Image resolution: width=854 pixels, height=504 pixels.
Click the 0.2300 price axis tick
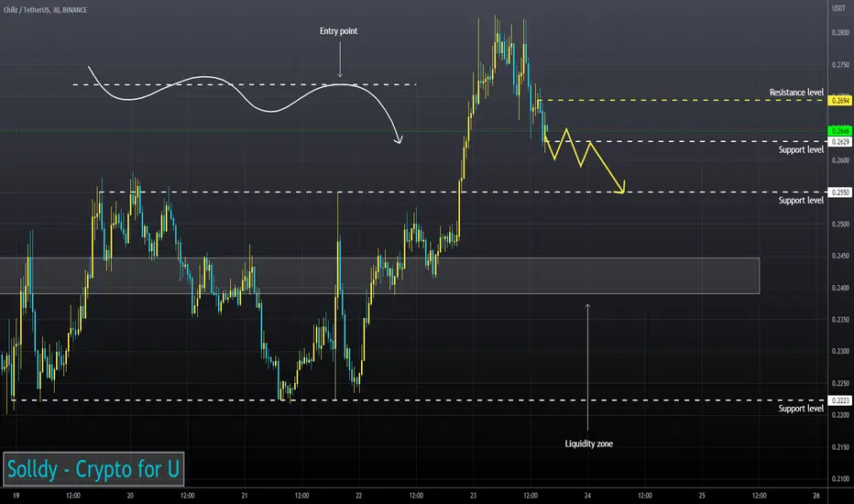(840, 352)
